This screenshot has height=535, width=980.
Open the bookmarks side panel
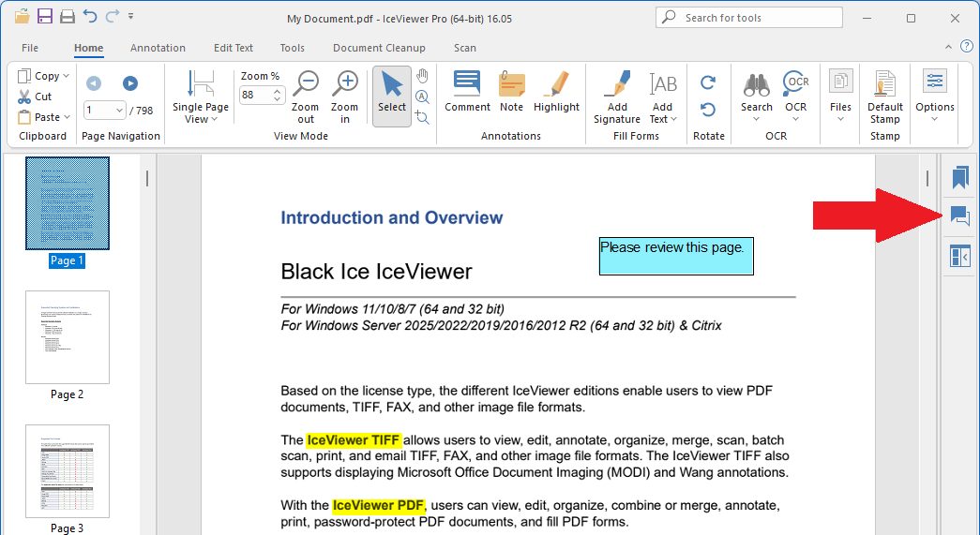tap(960, 177)
